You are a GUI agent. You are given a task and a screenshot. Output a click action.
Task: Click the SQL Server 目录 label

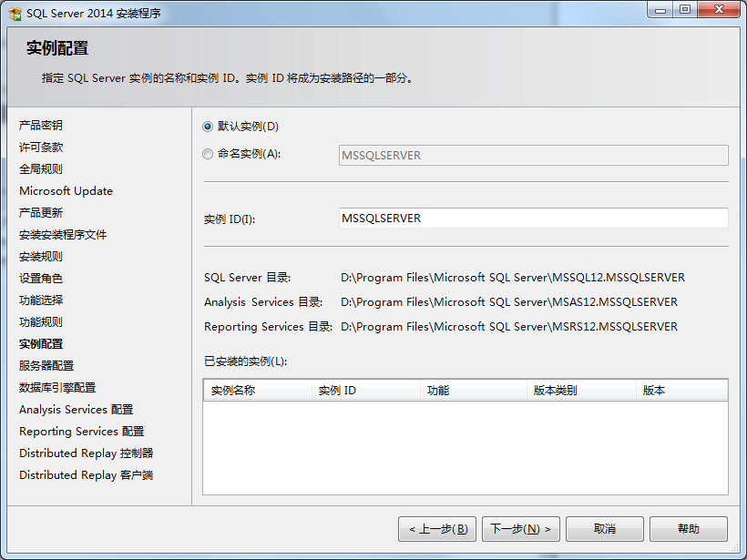click(247, 278)
